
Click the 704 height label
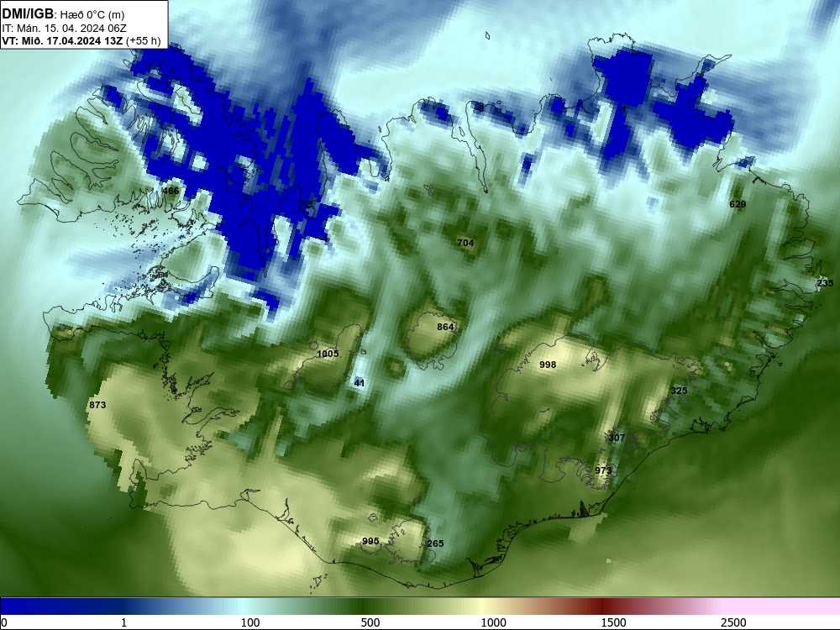click(465, 243)
